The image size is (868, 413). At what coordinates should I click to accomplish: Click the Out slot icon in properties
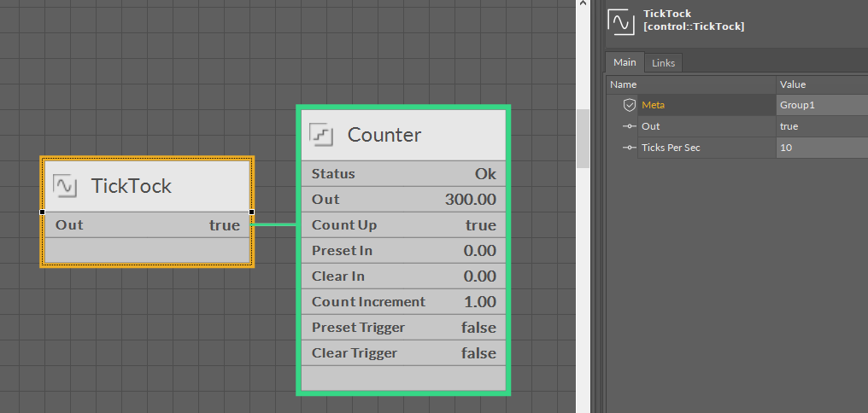pos(630,126)
